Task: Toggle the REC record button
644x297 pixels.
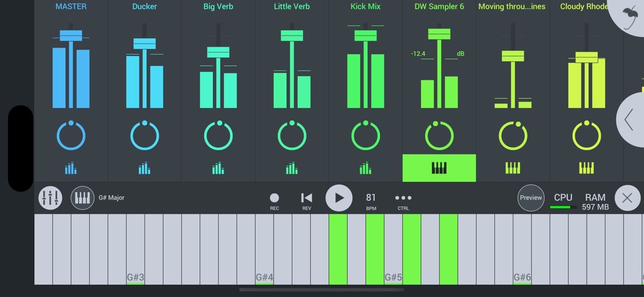Action: coord(274,201)
